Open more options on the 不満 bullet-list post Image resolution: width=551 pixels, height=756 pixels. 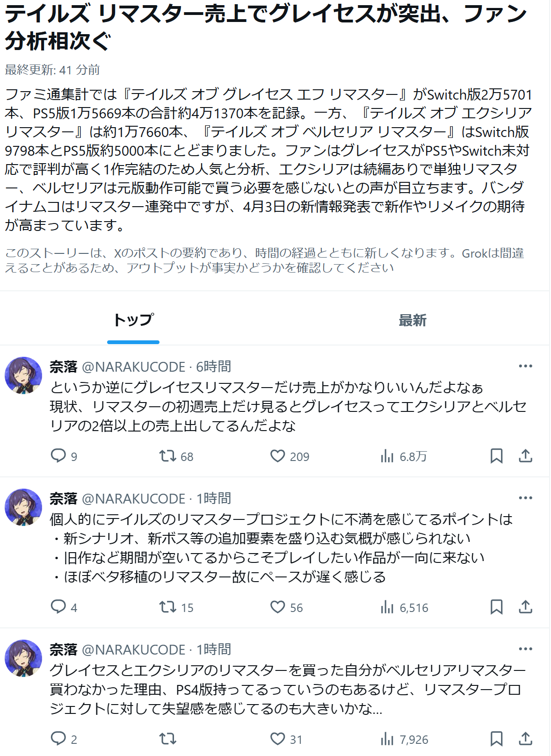[526, 498]
